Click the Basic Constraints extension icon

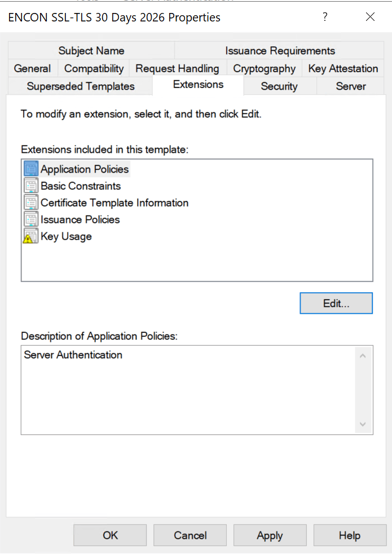click(x=31, y=186)
